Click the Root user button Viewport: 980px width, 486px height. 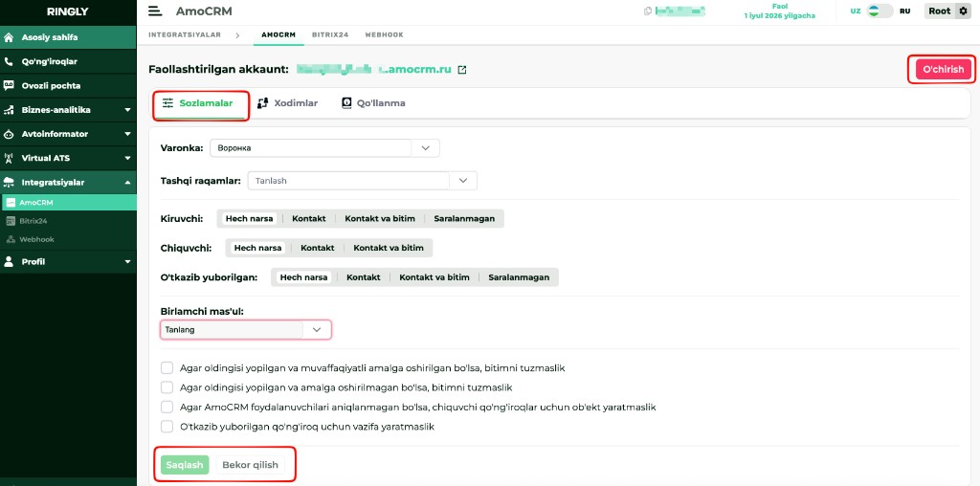coord(940,11)
